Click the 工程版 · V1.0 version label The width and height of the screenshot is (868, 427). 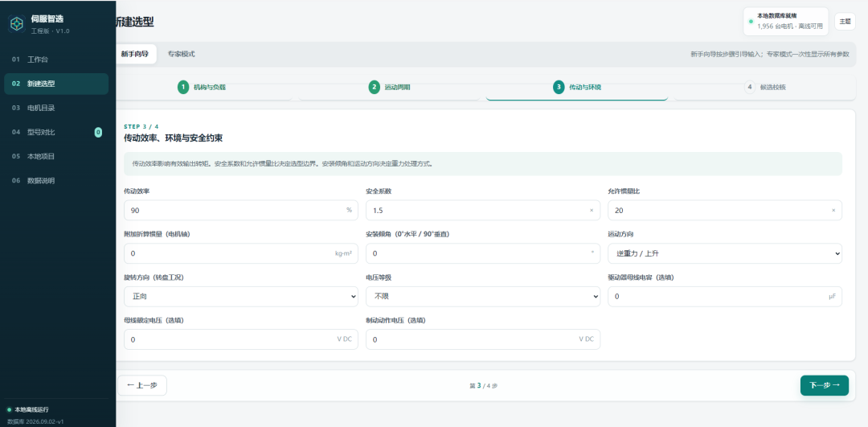pos(51,31)
